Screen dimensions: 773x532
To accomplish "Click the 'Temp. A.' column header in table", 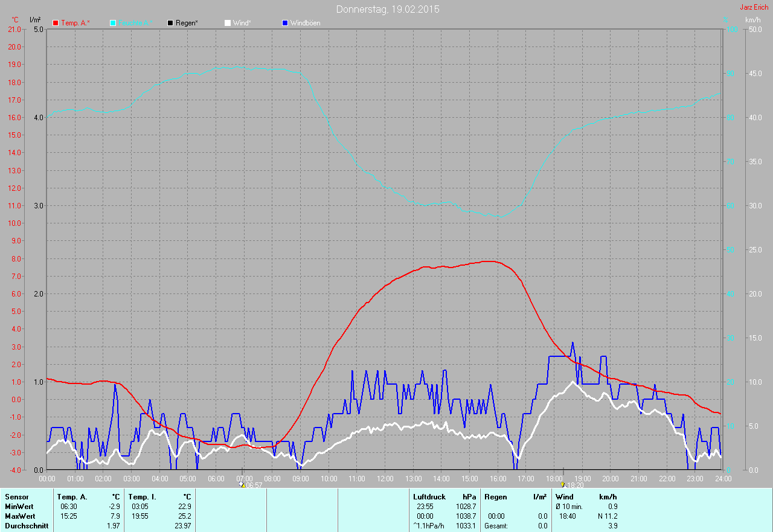I will 72,497.
